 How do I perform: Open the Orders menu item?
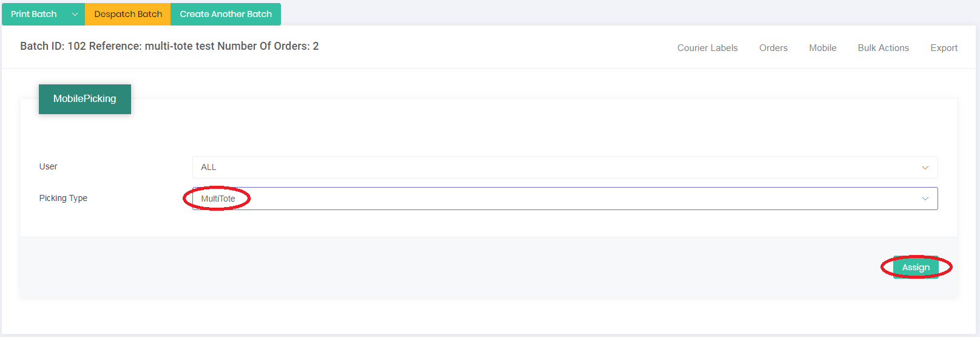[774, 48]
